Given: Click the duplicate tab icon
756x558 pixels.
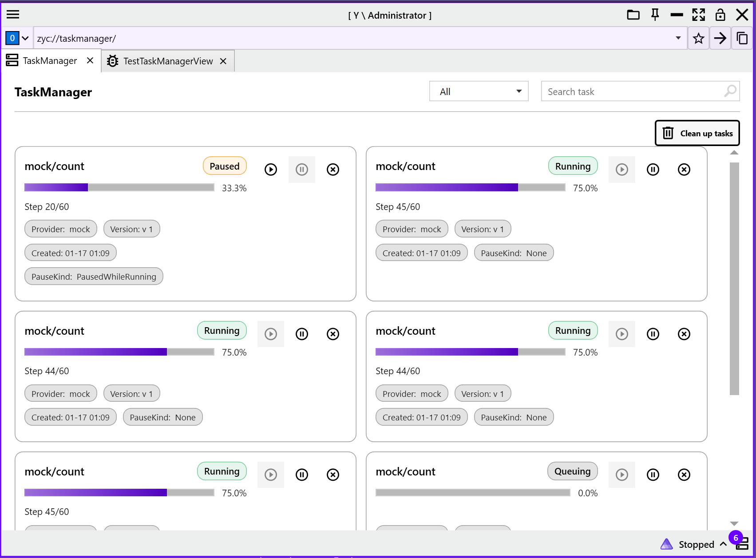Looking at the screenshot, I should point(742,38).
